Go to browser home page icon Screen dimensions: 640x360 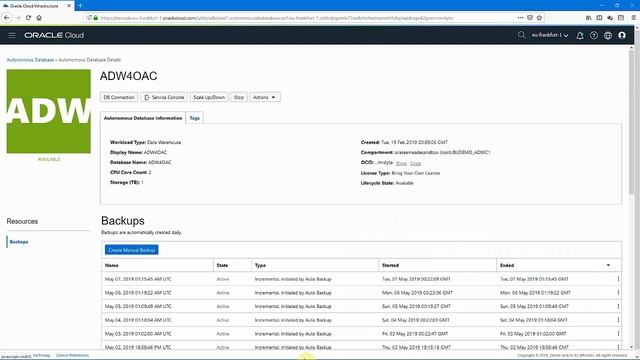tap(39, 18)
